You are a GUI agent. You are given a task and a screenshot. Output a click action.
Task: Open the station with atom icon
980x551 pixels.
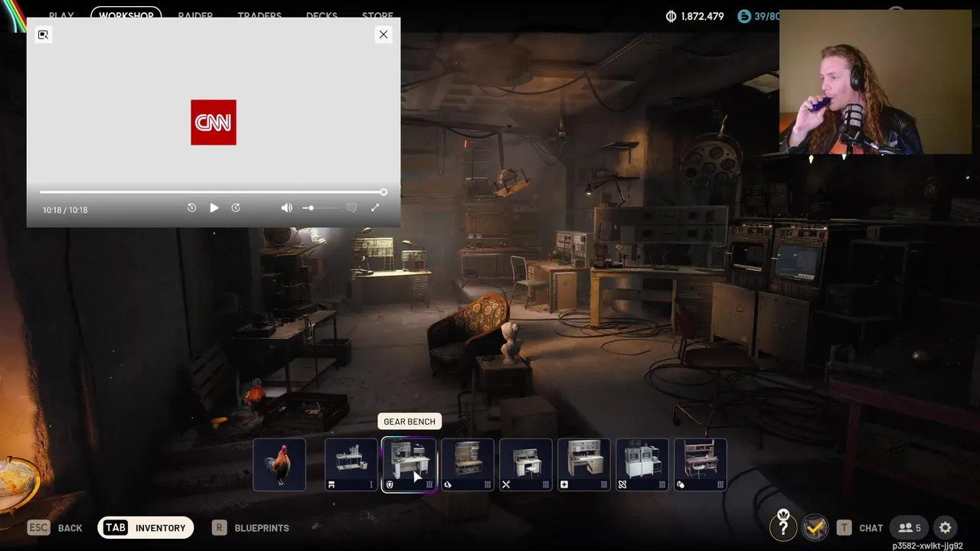tap(642, 465)
